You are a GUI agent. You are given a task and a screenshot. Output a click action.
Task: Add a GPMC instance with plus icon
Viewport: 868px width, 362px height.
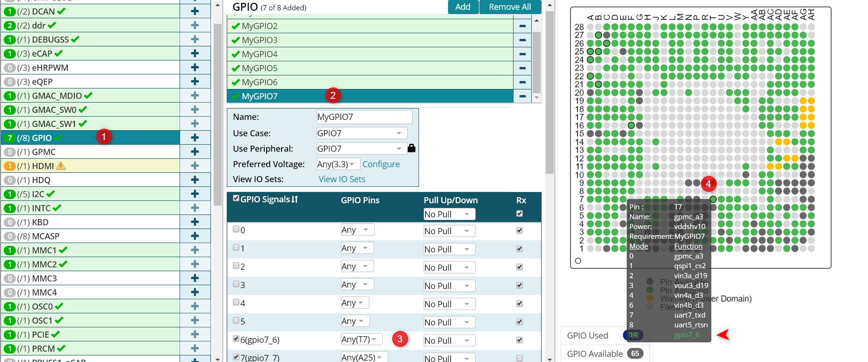(195, 152)
